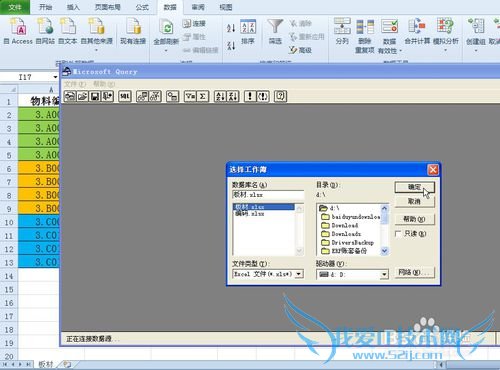The width and height of the screenshot is (500, 370).
Task: Select 板材.xlsx in the file list
Action: [x=264, y=207]
